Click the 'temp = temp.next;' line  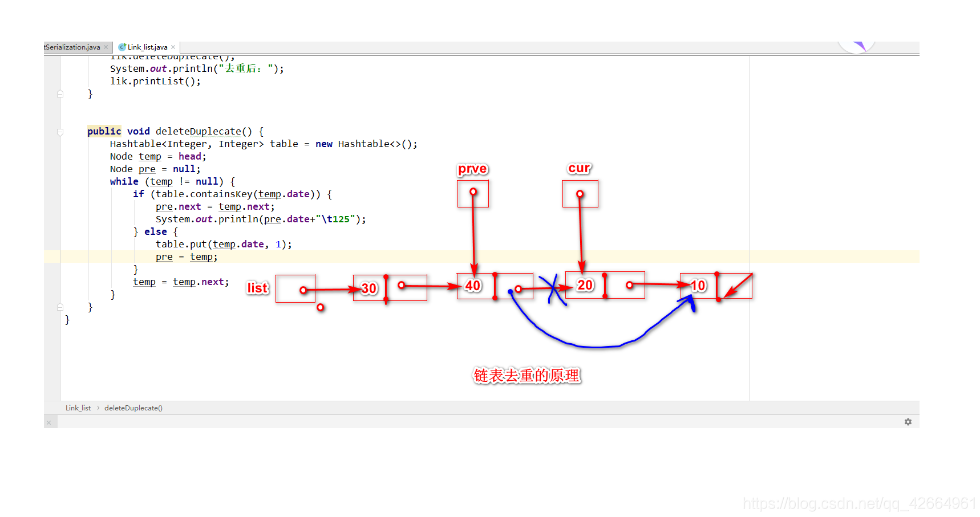(x=181, y=282)
